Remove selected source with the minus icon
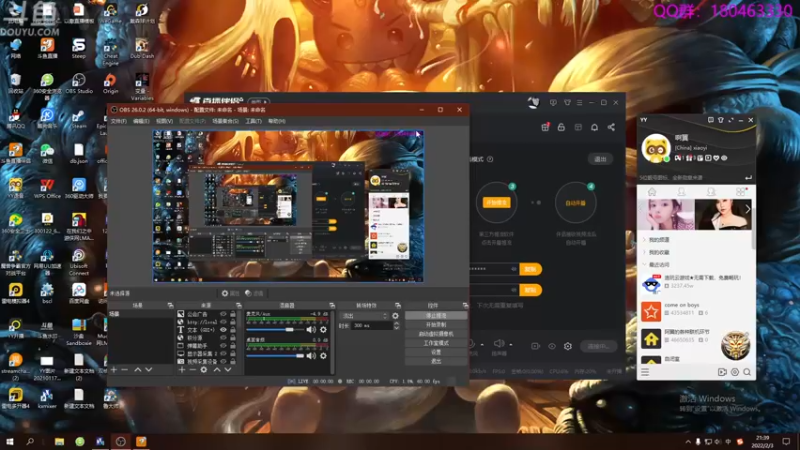800x450 pixels. [192, 369]
